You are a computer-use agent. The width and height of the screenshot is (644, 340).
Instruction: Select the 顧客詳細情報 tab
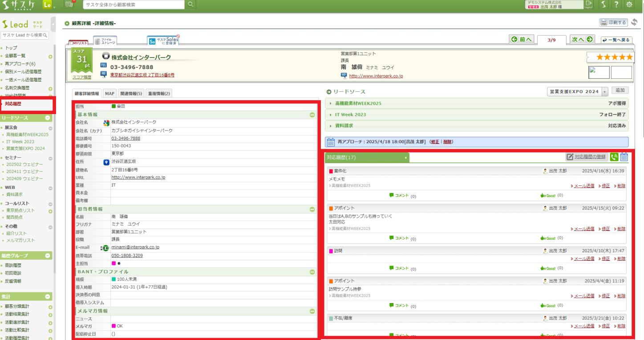(x=87, y=94)
